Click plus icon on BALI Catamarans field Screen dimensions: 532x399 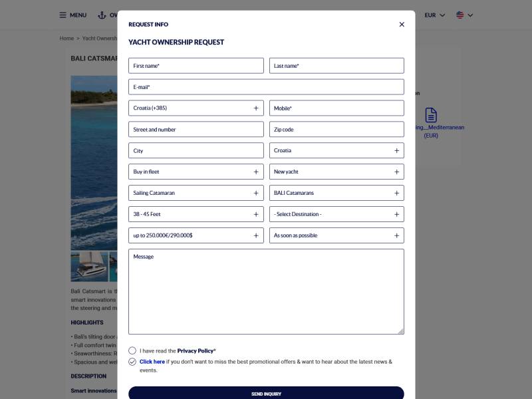click(x=396, y=193)
